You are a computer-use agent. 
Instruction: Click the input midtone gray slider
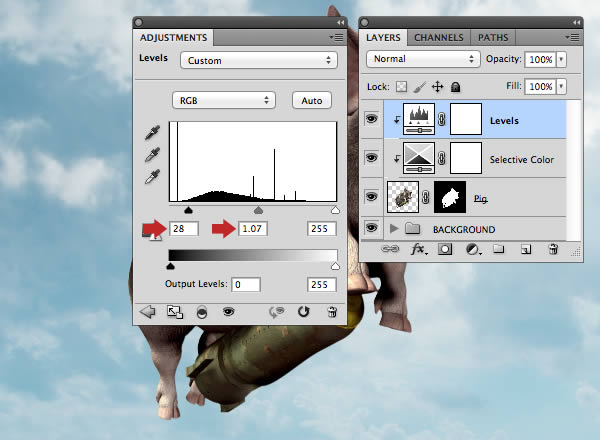(259, 210)
